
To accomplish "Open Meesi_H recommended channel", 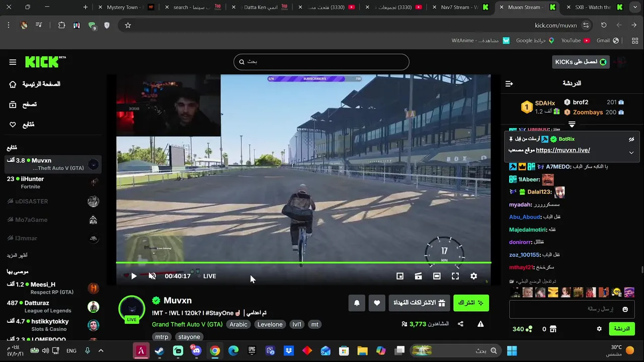I will tap(53, 288).
